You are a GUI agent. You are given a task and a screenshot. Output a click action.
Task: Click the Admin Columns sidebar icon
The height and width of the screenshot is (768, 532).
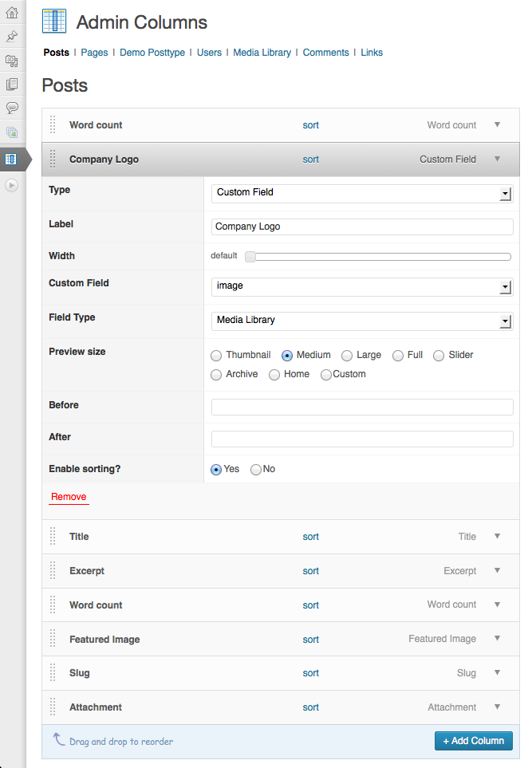(x=11, y=159)
